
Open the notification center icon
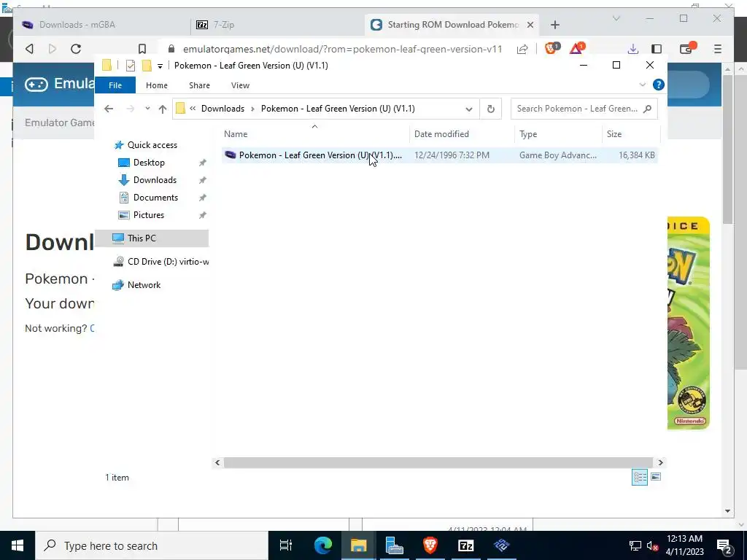724,545
